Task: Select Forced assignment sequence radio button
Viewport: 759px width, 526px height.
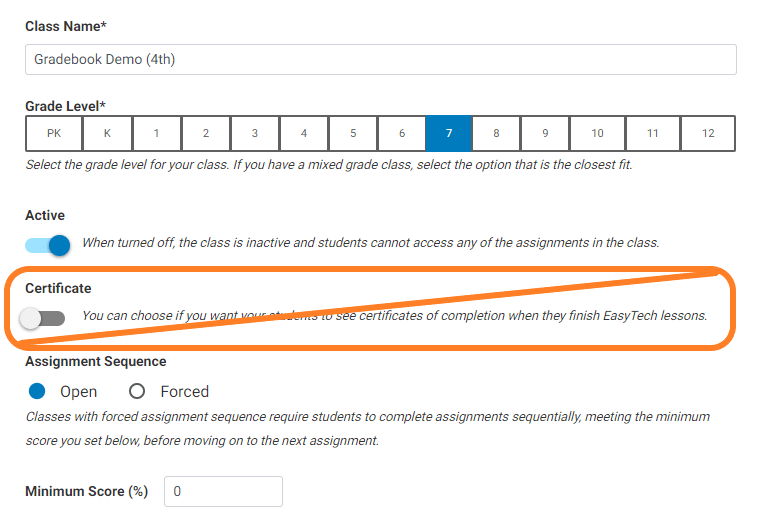Action: click(138, 391)
